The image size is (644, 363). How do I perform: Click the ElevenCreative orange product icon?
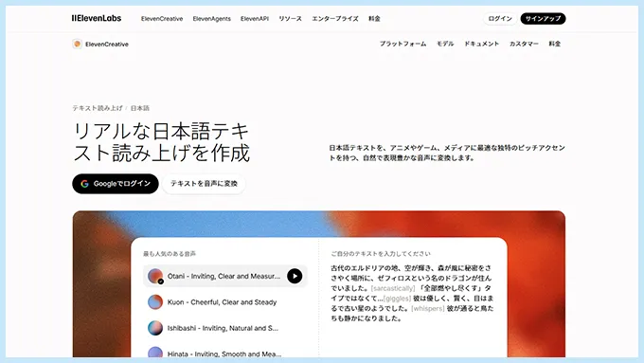click(x=78, y=44)
